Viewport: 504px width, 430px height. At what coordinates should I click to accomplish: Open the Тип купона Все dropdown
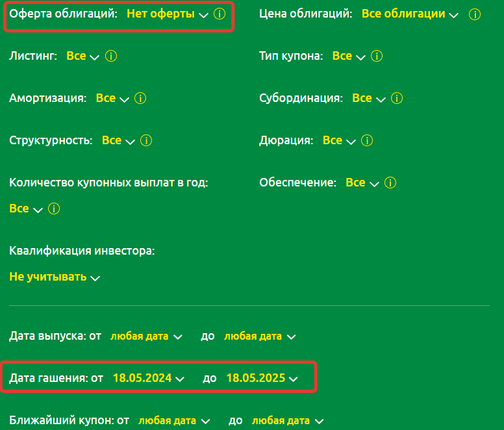coord(348,57)
